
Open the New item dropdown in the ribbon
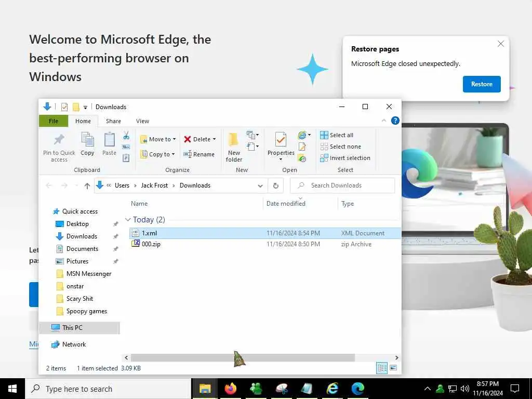coord(252,135)
